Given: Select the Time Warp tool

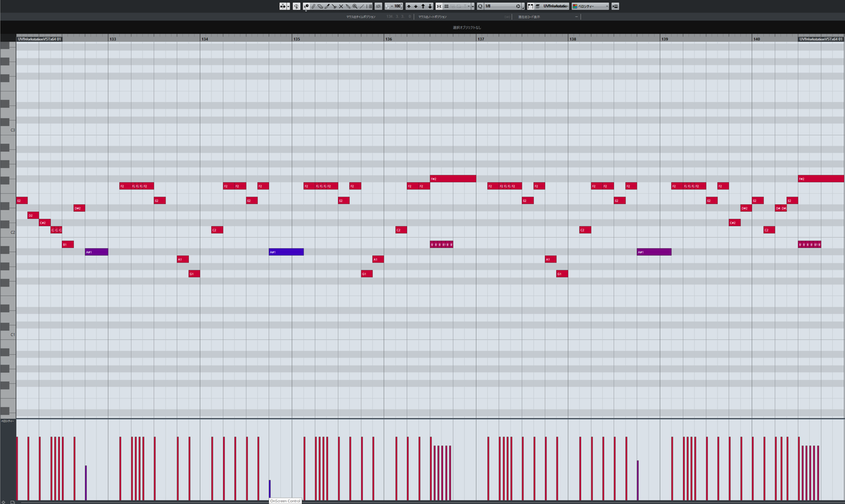Looking at the screenshot, I should click(369, 6).
